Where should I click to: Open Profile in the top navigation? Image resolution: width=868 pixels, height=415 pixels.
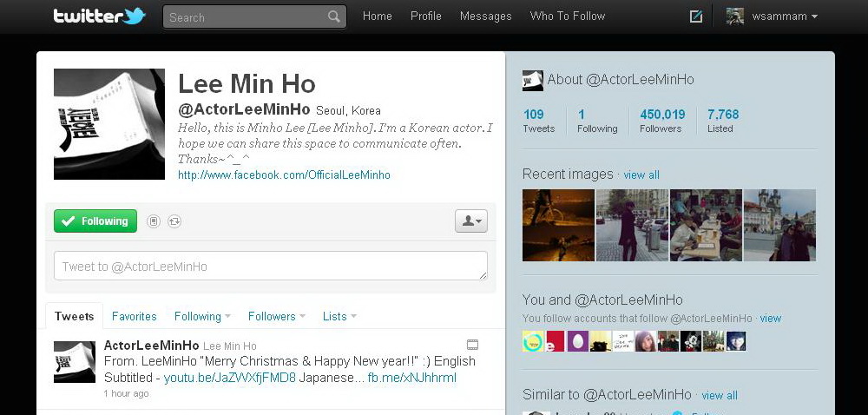pyautogui.click(x=425, y=16)
